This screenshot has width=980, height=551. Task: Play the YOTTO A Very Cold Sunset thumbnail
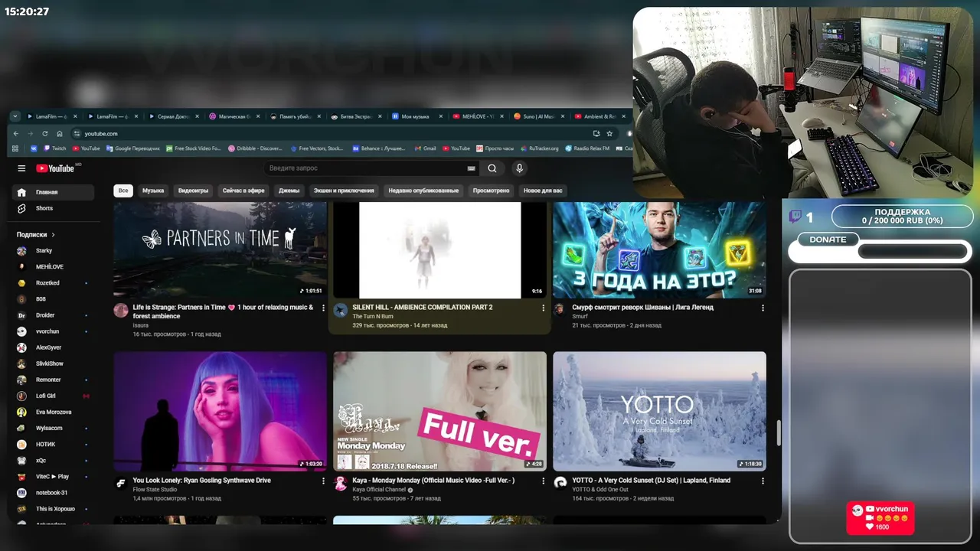point(659,411)
